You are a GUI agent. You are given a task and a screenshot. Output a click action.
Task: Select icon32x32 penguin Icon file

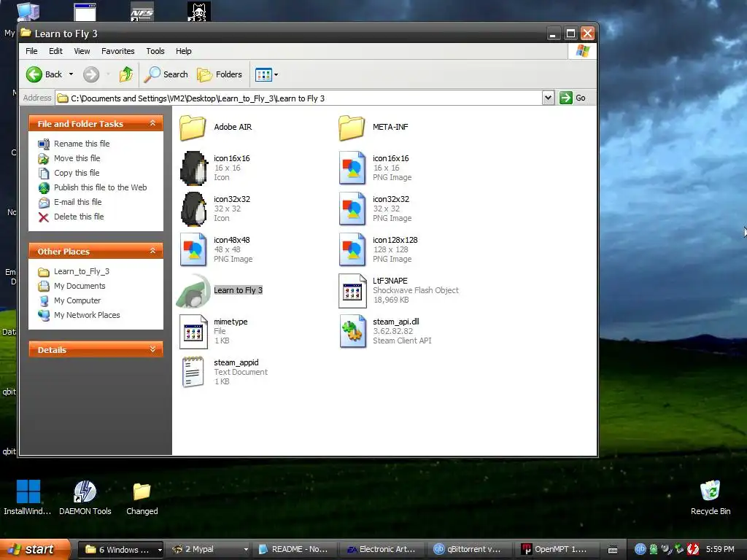click(x=193, y=209)
